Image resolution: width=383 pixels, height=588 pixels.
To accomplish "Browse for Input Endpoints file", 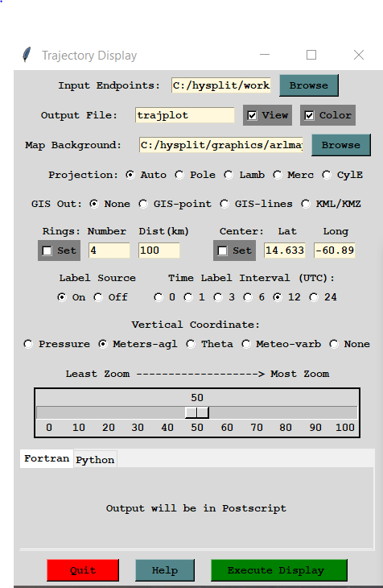I will 309,85.
